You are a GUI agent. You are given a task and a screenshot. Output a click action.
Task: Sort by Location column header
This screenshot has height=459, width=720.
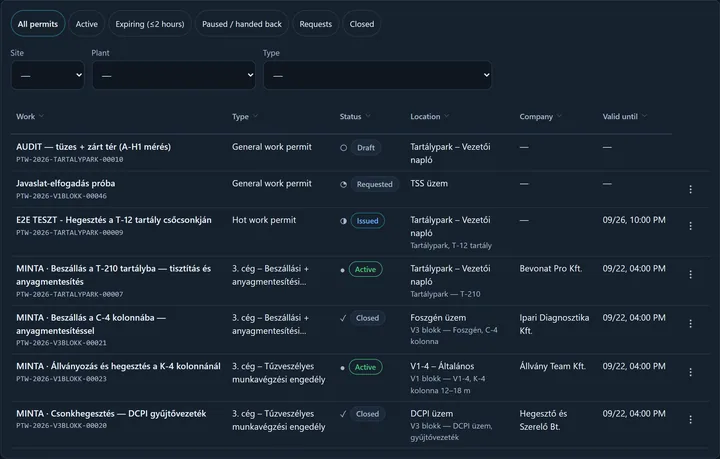[429, 117]
